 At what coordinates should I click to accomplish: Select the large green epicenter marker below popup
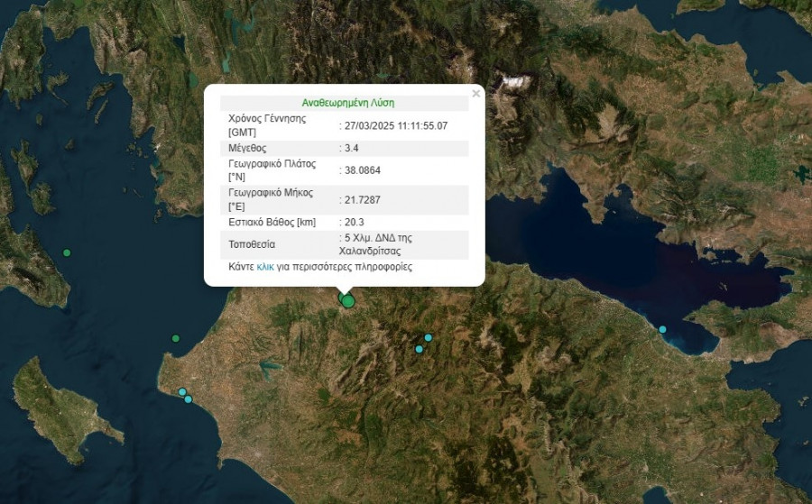(x=348, y=302)
